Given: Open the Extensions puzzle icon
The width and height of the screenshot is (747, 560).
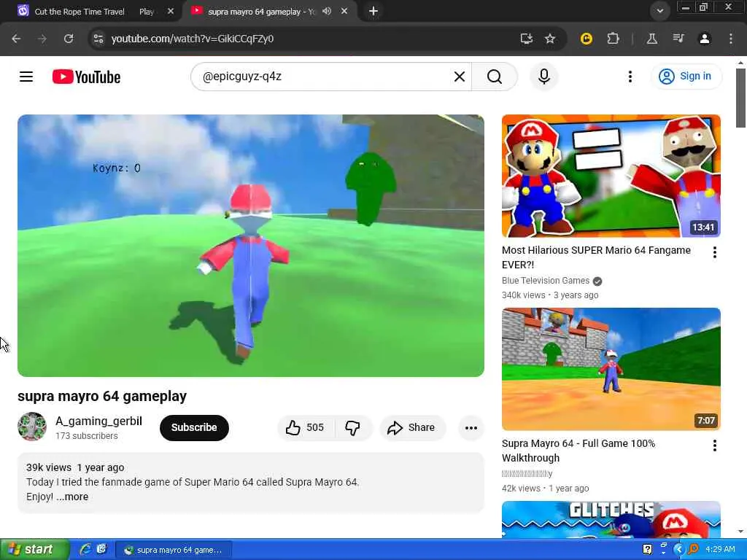Looking at the screenshot, I should tap(613, 39).
